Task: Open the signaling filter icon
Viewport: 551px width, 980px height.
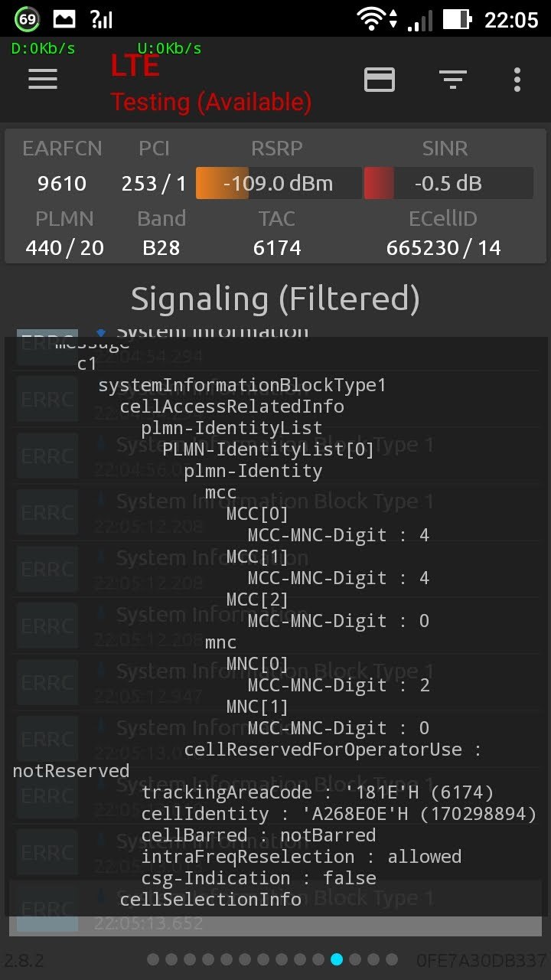Action: (x=452, y=79)
